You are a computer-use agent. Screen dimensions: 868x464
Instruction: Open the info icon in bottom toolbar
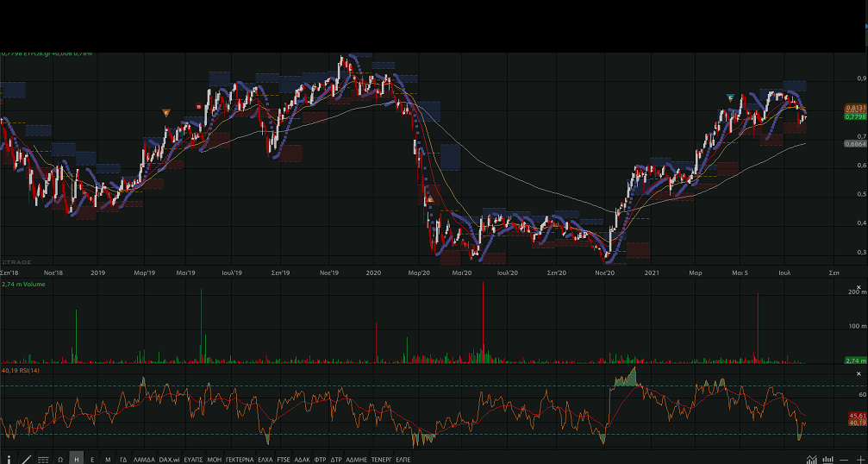tap(9, 459)
